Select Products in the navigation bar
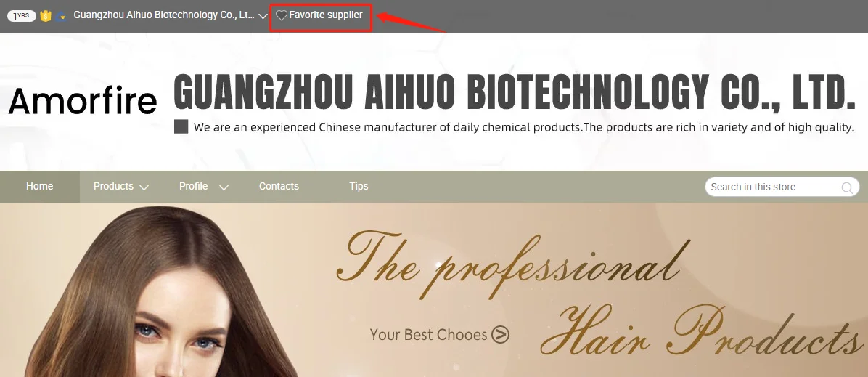The height and width of the screenshot is (377, 868). click(113, 186)
